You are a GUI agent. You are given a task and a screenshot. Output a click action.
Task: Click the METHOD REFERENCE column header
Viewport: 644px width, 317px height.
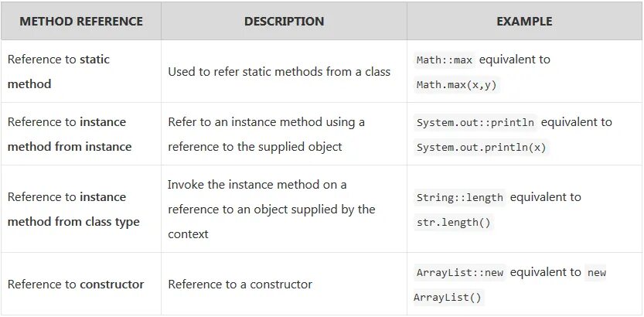click(x=81, y=22)
